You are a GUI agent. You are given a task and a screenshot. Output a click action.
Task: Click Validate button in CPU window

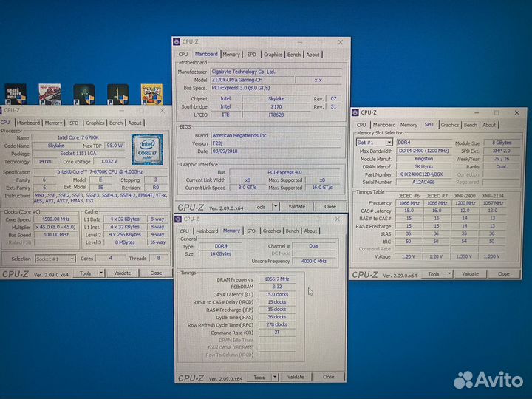point(122,273)
